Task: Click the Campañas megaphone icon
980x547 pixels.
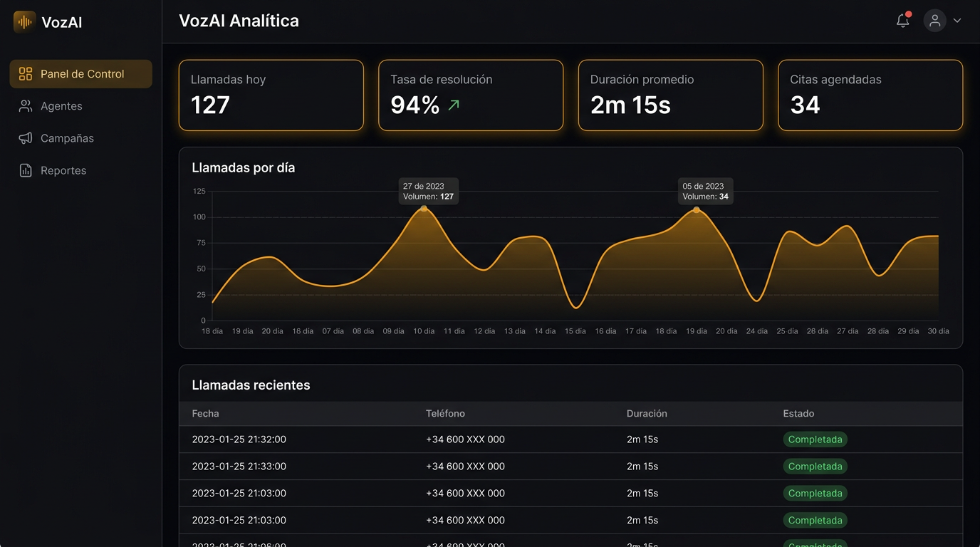Action: coord(26,138)
